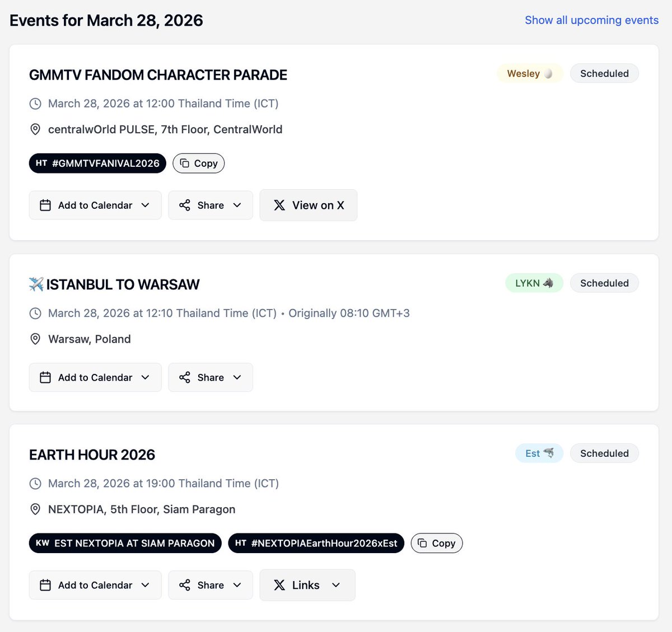Expand Share chevron on GMMTV FANDOM card
Image resolution: width=672 pixels, height=632 pixels.
click(237, 205)
